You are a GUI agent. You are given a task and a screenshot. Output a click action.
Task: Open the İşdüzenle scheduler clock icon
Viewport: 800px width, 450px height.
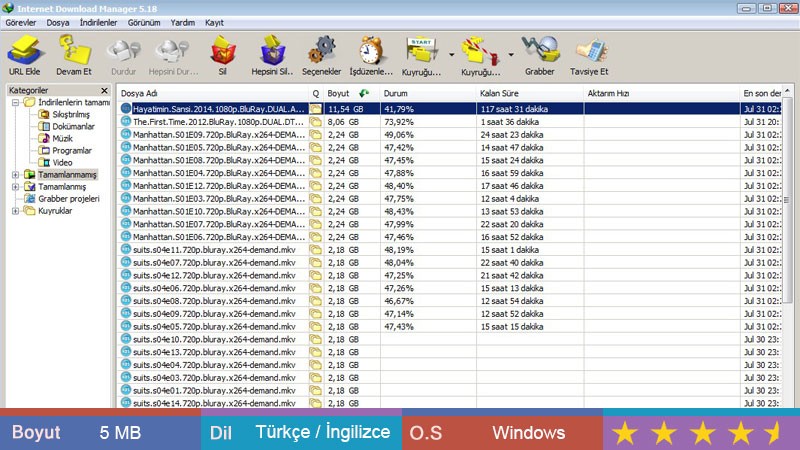(x=371, y=51)
